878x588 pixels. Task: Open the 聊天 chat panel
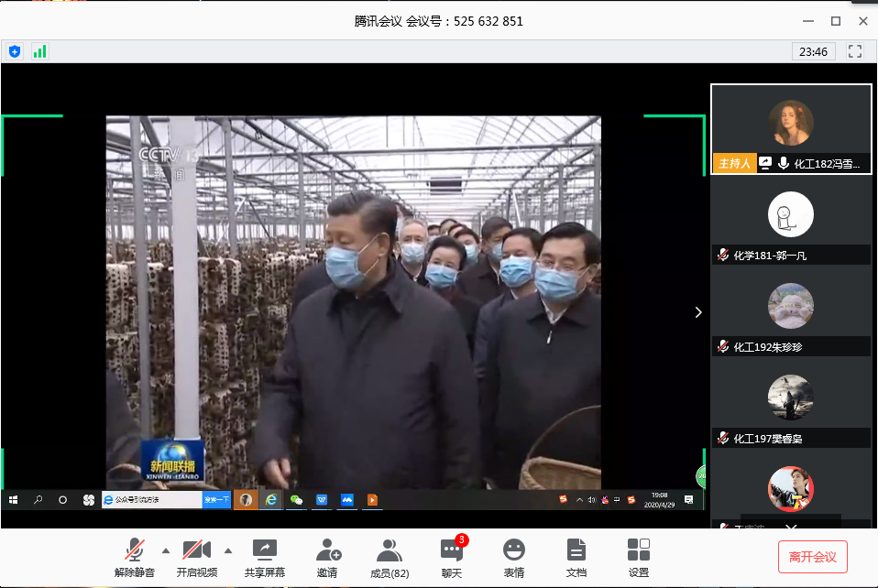tap(452, 558)
